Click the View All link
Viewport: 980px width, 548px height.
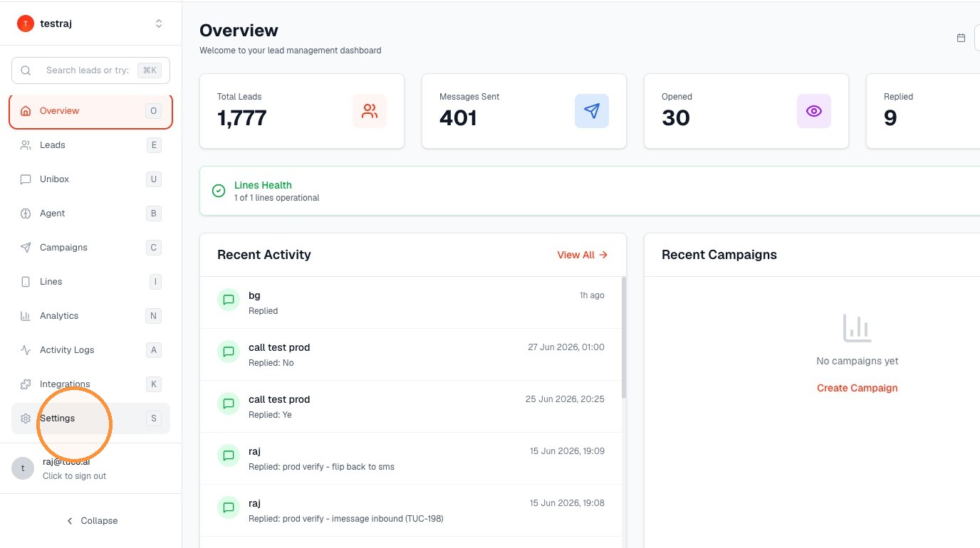[x=583, y=255]
